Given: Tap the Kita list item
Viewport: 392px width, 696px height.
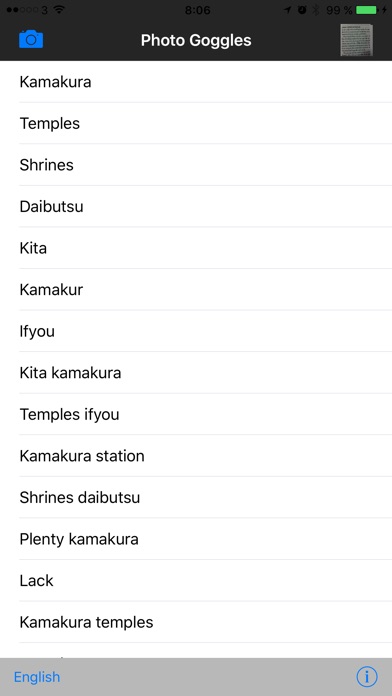Looking at the screenshot, I should pos(196,248).
